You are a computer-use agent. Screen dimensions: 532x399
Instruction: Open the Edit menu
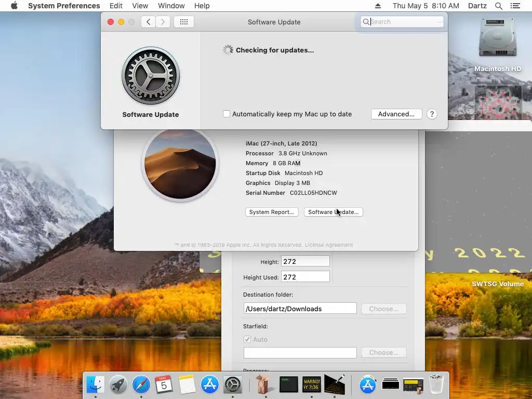[x=116, y=6]
